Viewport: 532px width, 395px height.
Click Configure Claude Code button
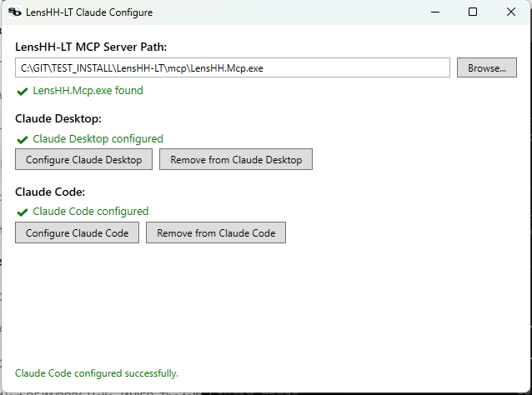click(77, 233)
